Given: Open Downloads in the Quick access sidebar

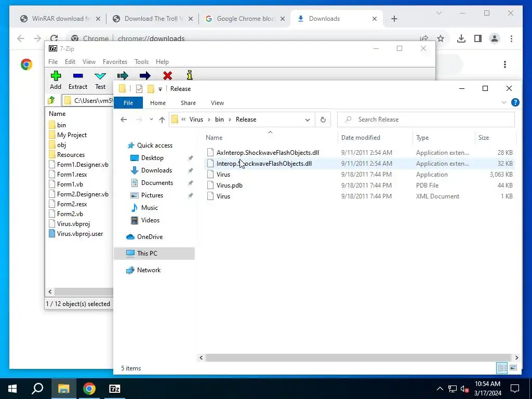Looking at the screenshot, I should [156, 170].
